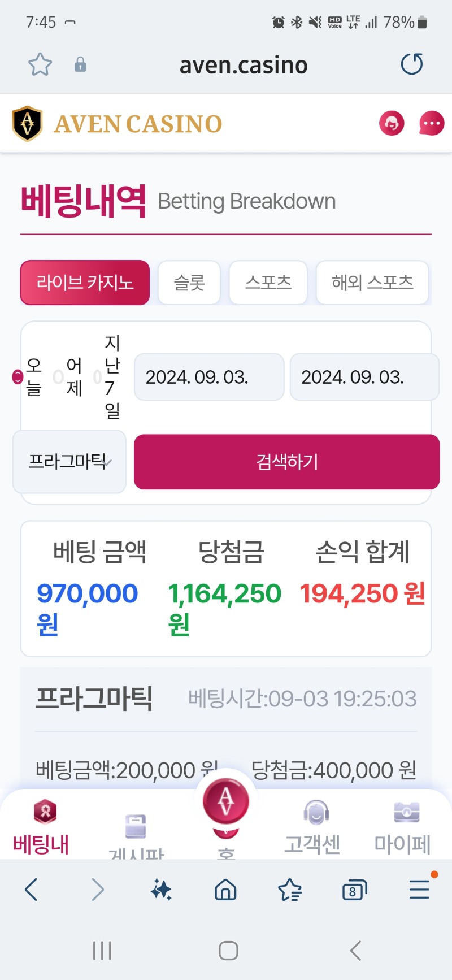Switch to the 해외 스포츠 tab
This screenshot has width=452, height=980.
coord(372,283)
